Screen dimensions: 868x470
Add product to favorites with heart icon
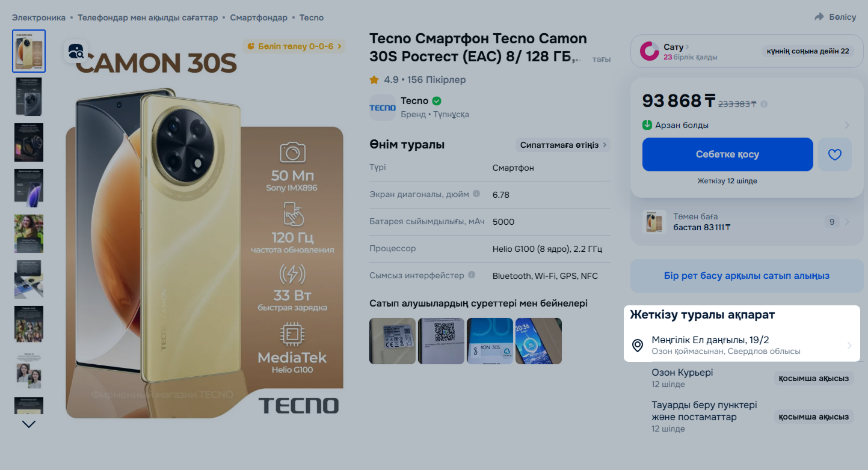(835, 154)
